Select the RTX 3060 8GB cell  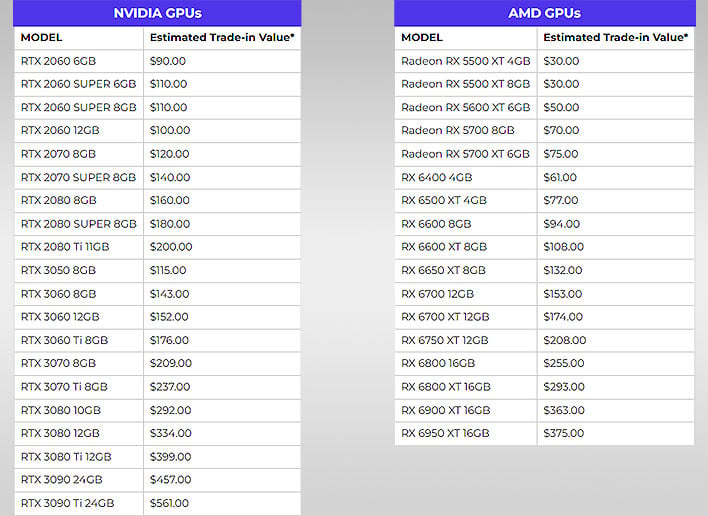(x=79, y=294)
